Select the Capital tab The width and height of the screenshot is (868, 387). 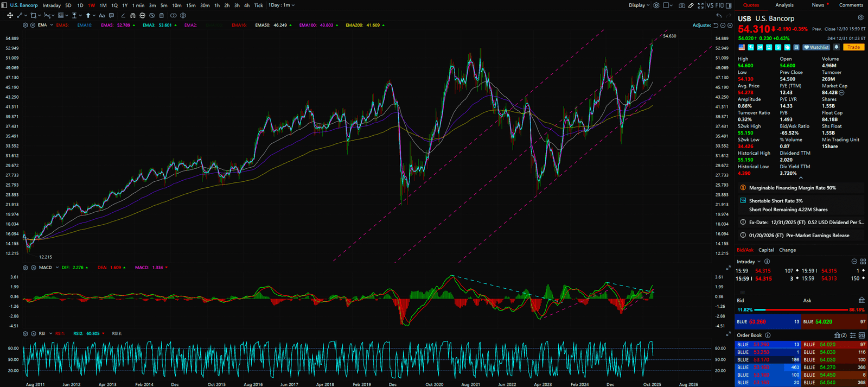[x=766, y=250]
